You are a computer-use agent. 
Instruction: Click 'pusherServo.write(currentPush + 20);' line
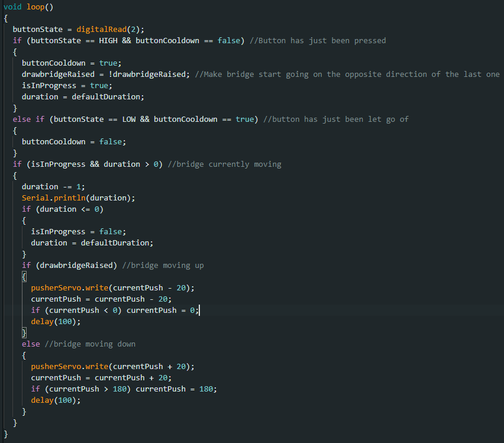click(112, 367)
